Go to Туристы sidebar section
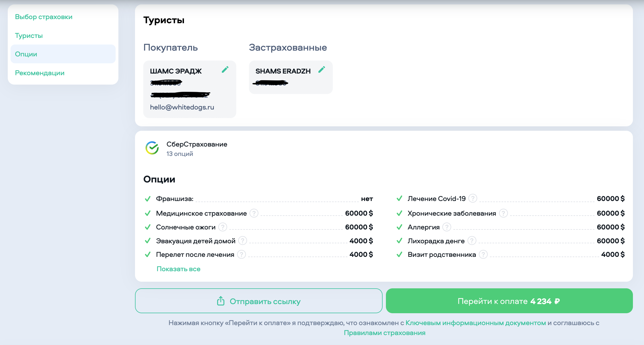The width and height of the screenshot is (644, 345). coord(29,36)
